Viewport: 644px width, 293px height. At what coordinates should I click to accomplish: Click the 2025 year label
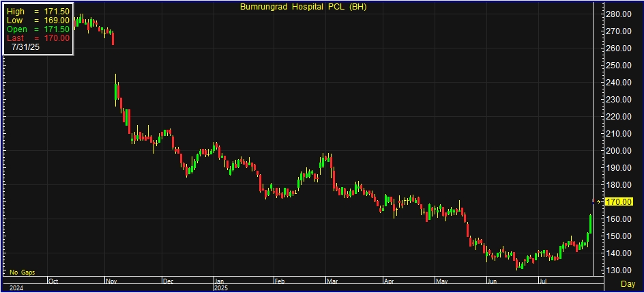tap(221, 288)
